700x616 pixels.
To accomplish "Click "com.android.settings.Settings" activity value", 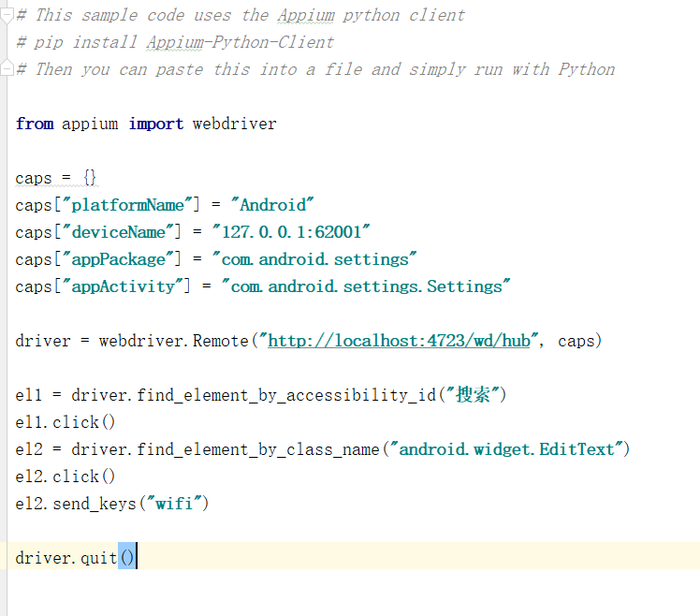I will tap(366, 286).
